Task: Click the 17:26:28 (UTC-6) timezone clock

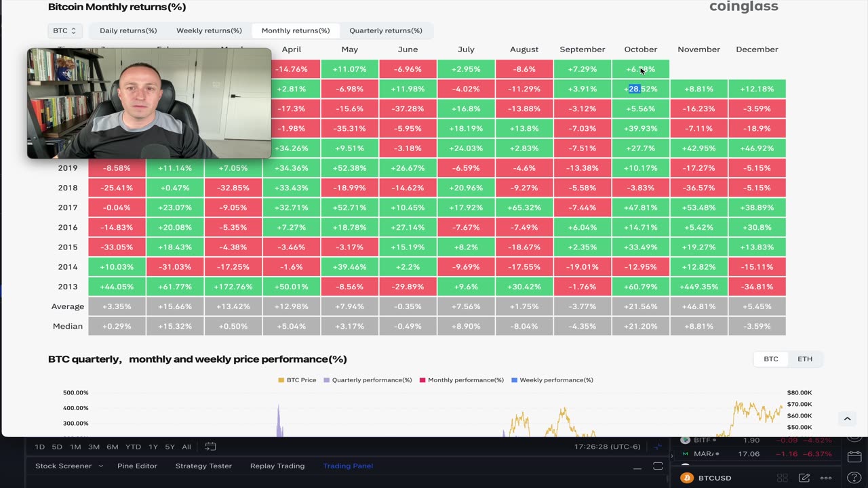Action: (607, 447)
